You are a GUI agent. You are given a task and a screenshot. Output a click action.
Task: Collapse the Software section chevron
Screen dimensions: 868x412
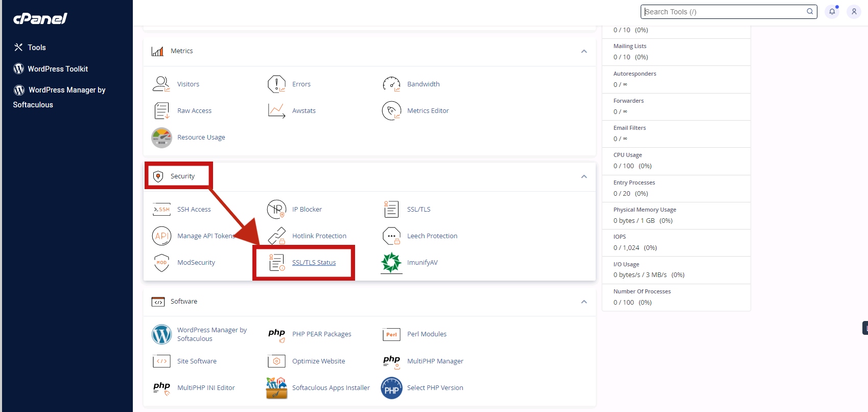[584, 302]
